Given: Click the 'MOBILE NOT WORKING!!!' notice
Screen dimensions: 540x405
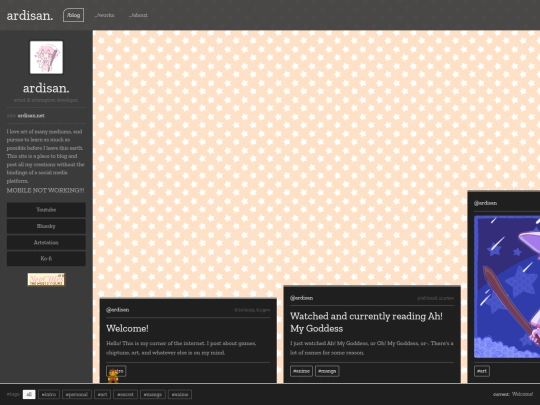Looking at the screenshot, I should click(45, 190).
